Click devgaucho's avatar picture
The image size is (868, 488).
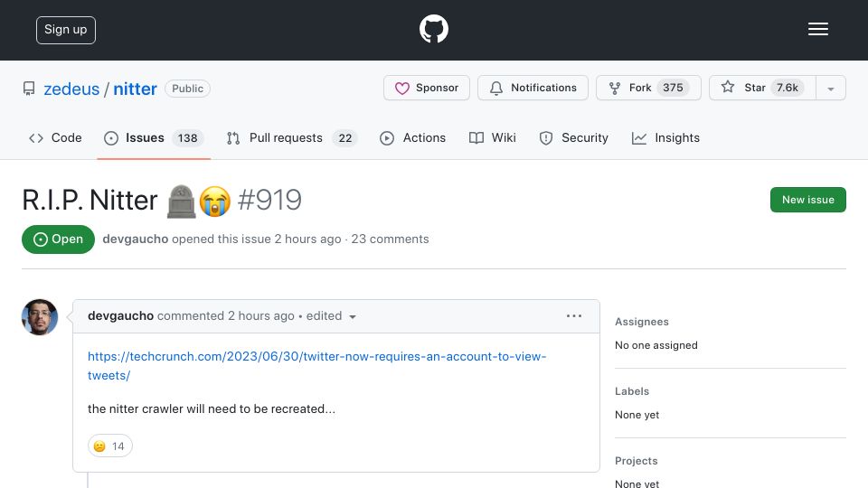[40, 317]
